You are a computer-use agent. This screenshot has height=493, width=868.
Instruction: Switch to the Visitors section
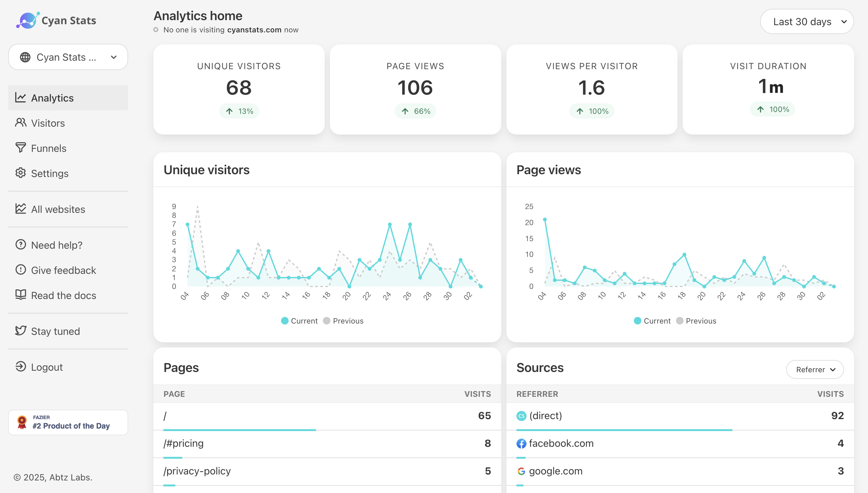(48, 123)
